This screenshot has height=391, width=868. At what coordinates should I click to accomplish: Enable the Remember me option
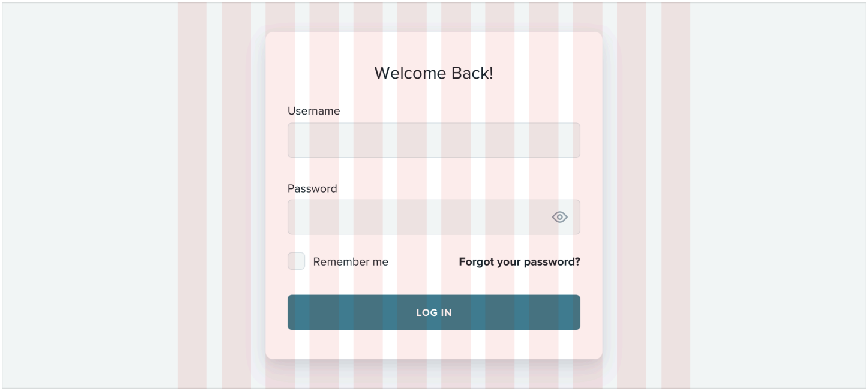point(296,261)
